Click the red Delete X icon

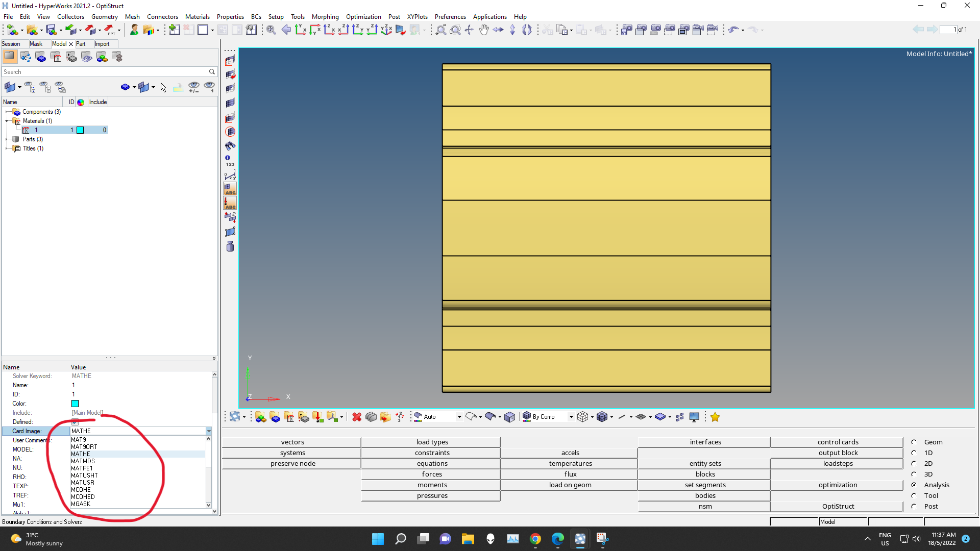tap(357, 417)
